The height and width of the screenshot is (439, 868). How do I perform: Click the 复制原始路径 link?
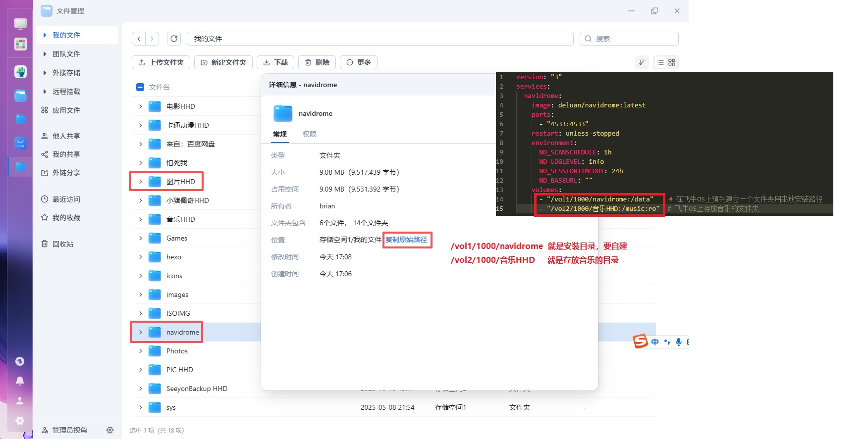click(406, 240)
